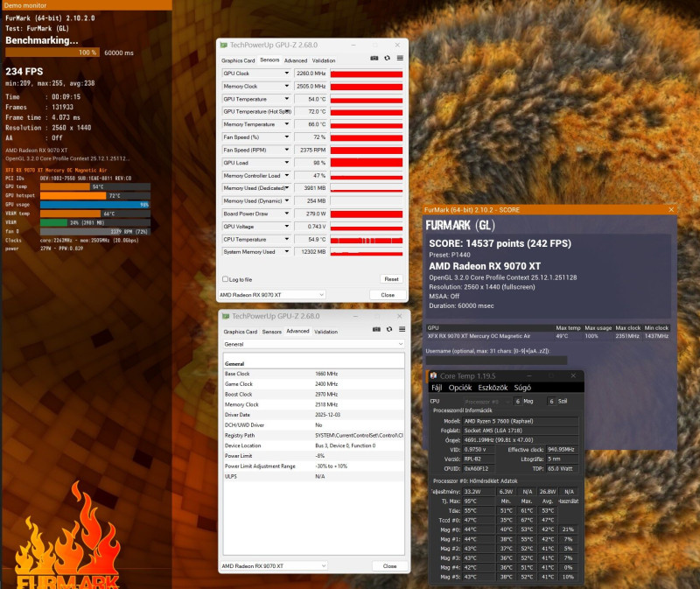Click Core Temp app icon in title bar

pyautogui.click(x=433, y=376)
